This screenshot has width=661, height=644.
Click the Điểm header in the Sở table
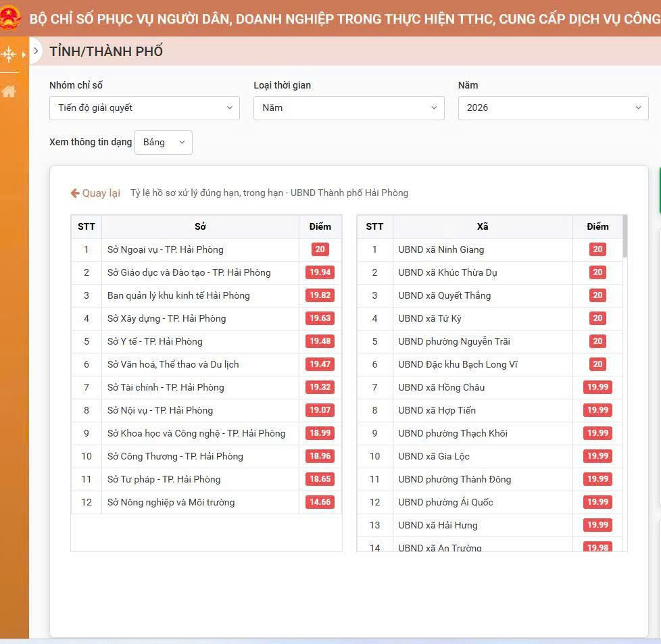coord(320,226)
